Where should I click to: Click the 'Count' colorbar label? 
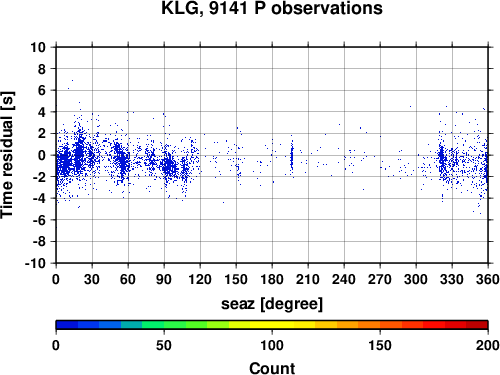pos(272,368)
